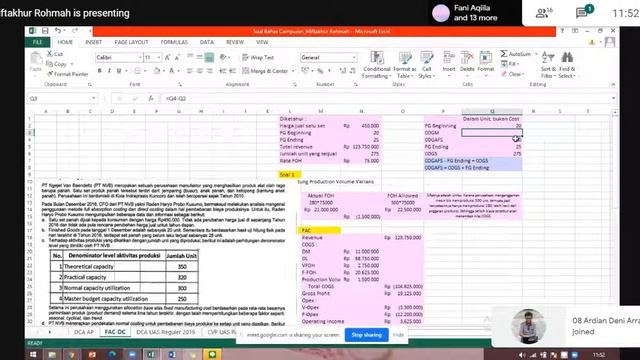Click the Stop sharing button
The image size is (640, 360).
(x=367, y=335)
